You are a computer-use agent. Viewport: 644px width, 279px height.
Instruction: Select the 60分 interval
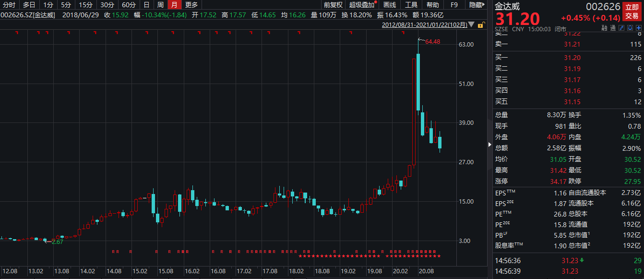128,5
